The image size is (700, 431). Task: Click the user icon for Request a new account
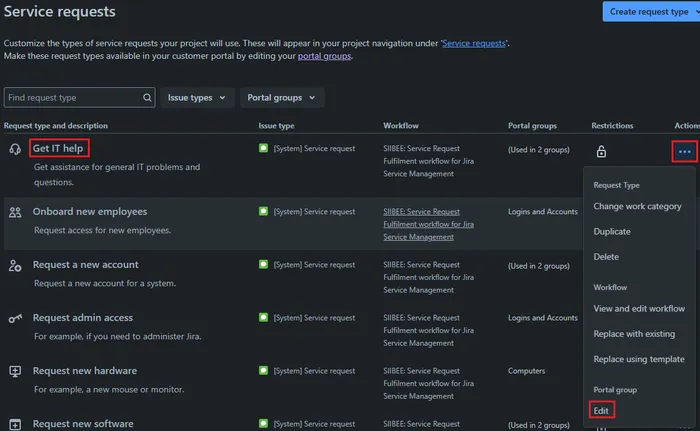pos(15,265)
